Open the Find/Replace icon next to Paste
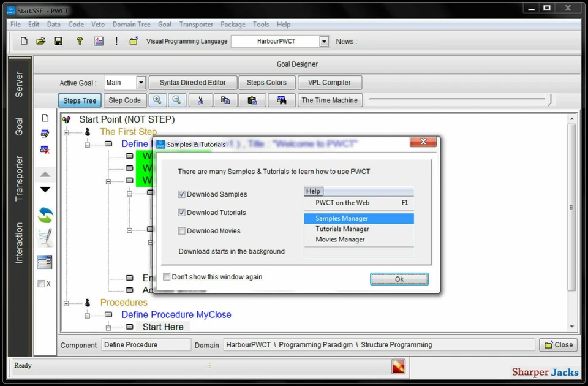Image resolution: width=588 pixels, height=386 pixels. (281, 100)
